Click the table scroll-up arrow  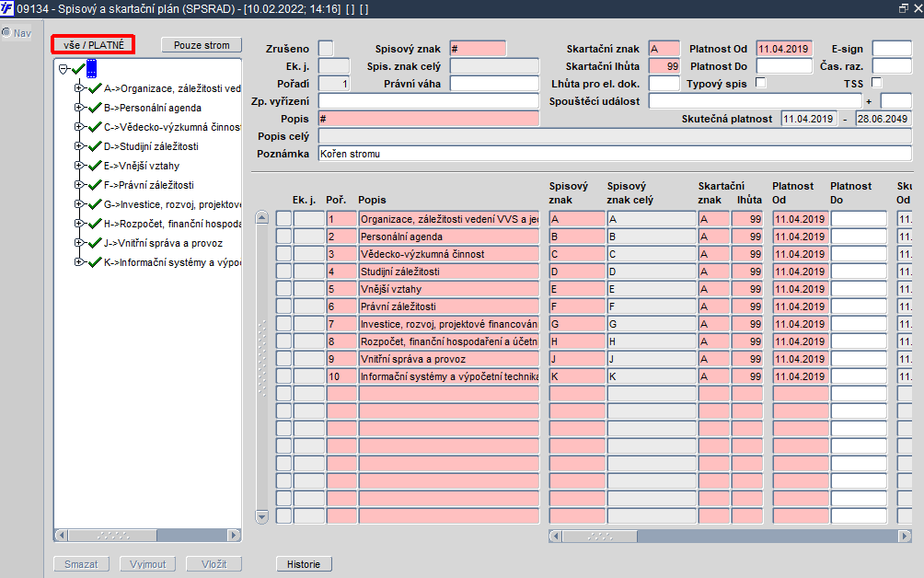click(x=261, y=218)
